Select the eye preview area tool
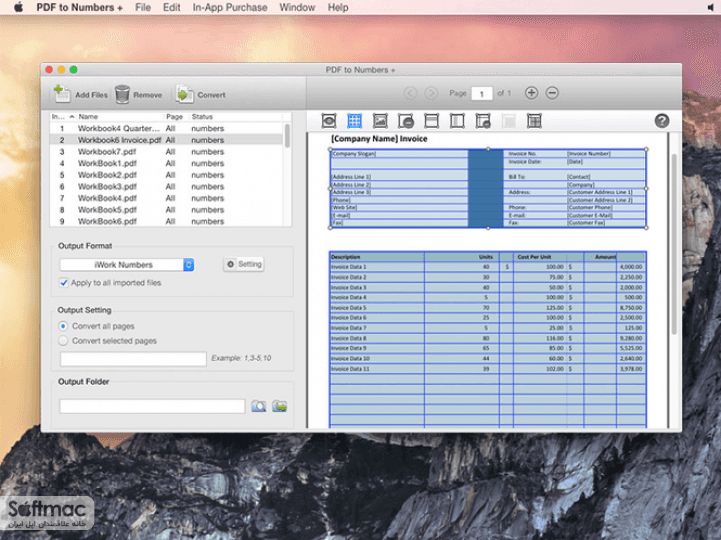The image size is (721, 540). (x=329, y=121)
